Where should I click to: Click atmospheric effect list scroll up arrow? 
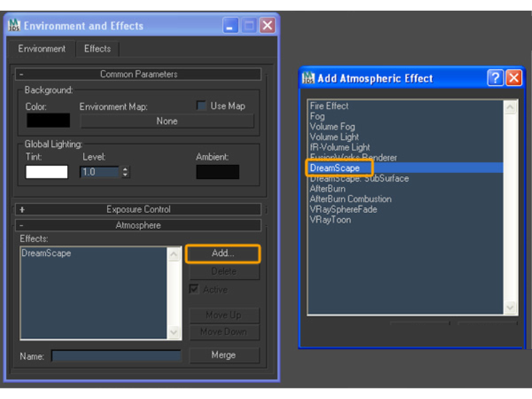(510, 108)
